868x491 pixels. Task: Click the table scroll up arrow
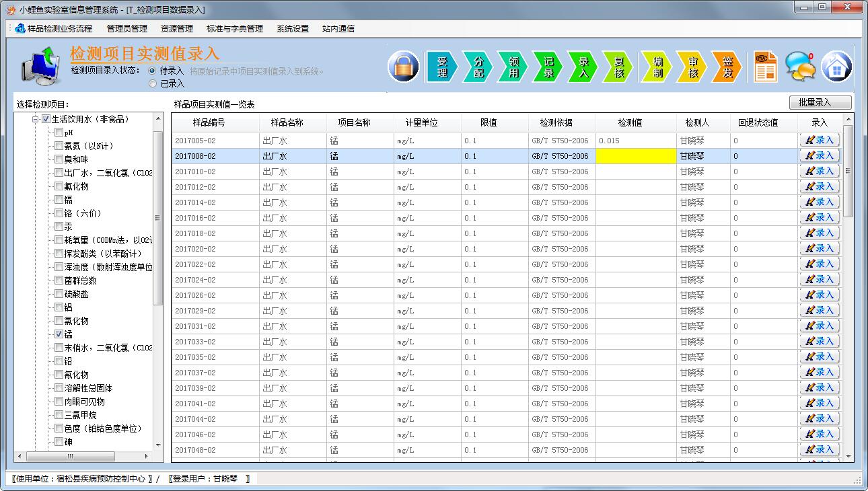(848, 120)
